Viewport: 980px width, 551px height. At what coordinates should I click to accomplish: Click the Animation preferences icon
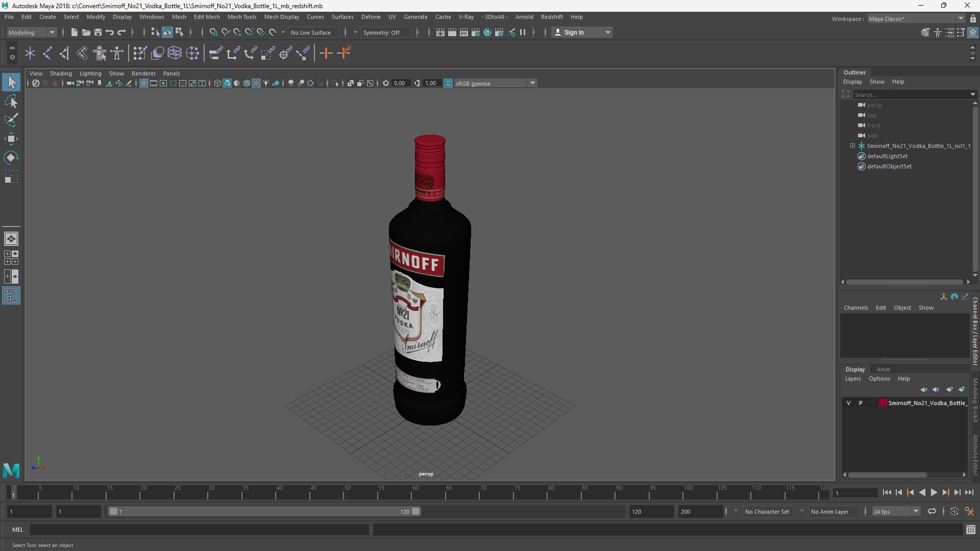pos(969,511)
